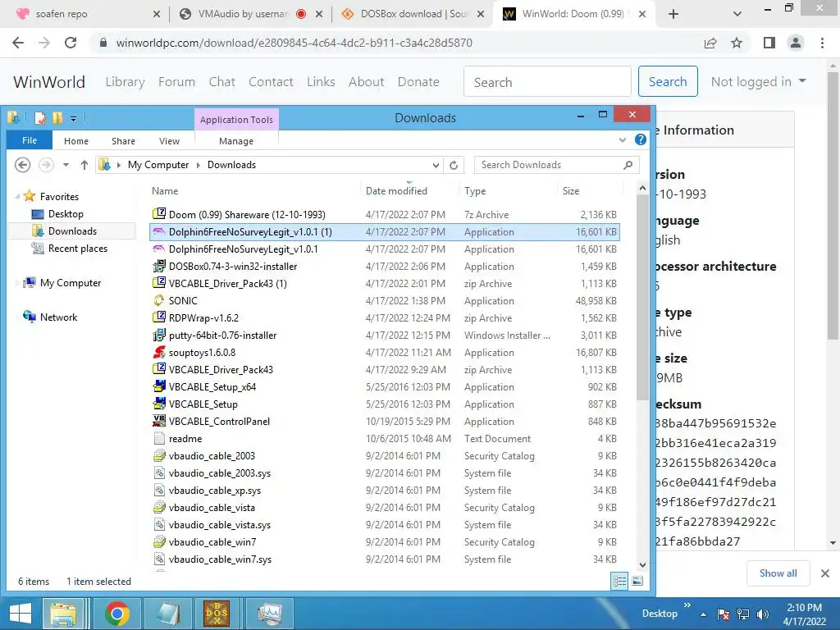Select Network in navigation pane
The width and height of the screenshot is (840, 630).
point(58,317)
